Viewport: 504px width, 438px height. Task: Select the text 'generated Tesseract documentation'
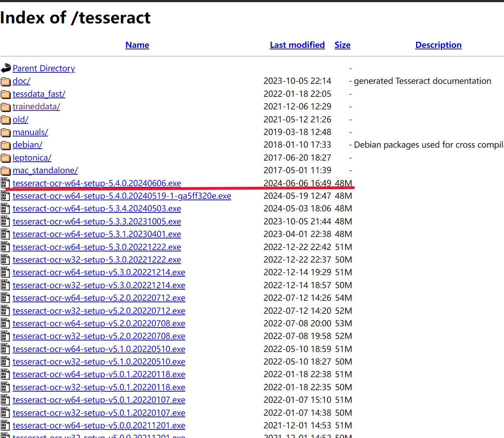(422, 81)
